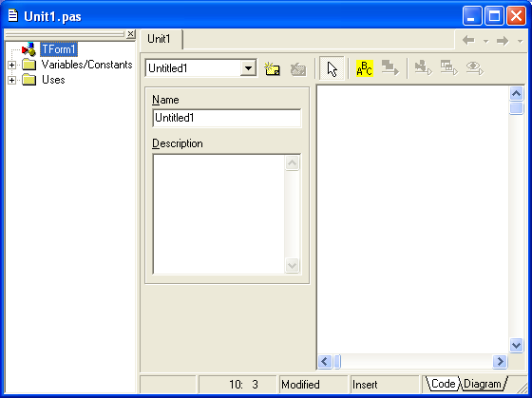Select the Variables/Constants tree label
This screenshot has width=532, height=398.
coord(86,65)
